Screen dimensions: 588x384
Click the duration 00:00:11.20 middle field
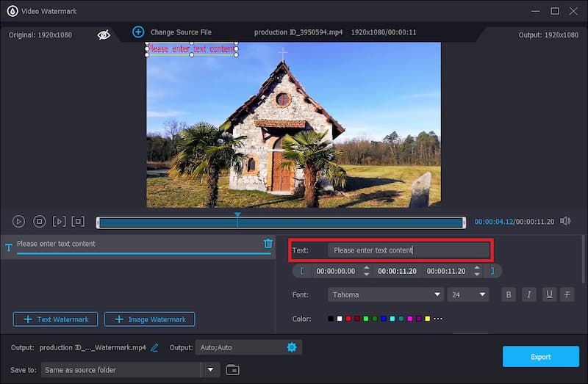397,271
